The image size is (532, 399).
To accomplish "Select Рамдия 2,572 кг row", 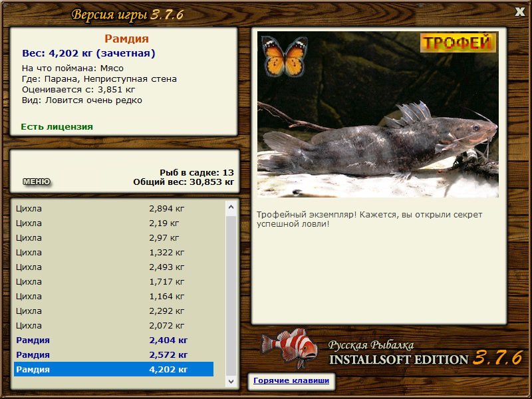I will click(x=114, y=354).
